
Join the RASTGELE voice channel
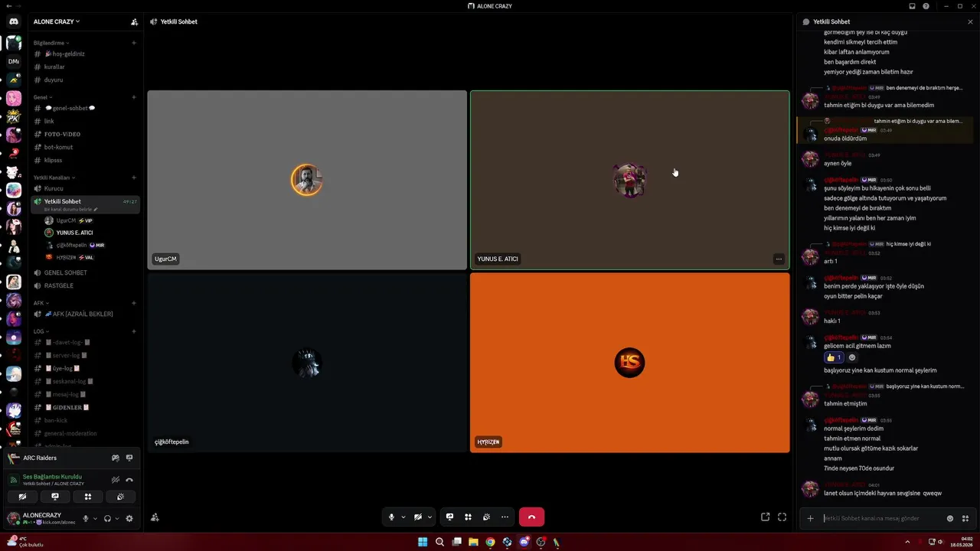85,285
